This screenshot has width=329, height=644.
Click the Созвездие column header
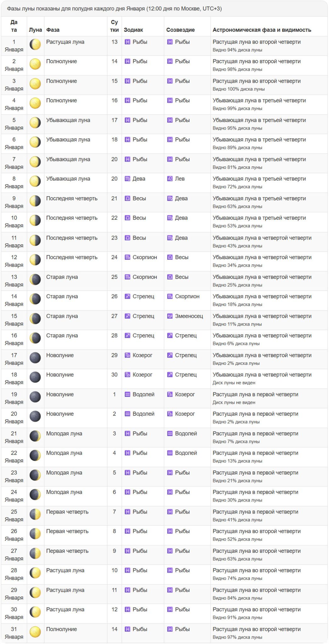(x=180, y=30)
